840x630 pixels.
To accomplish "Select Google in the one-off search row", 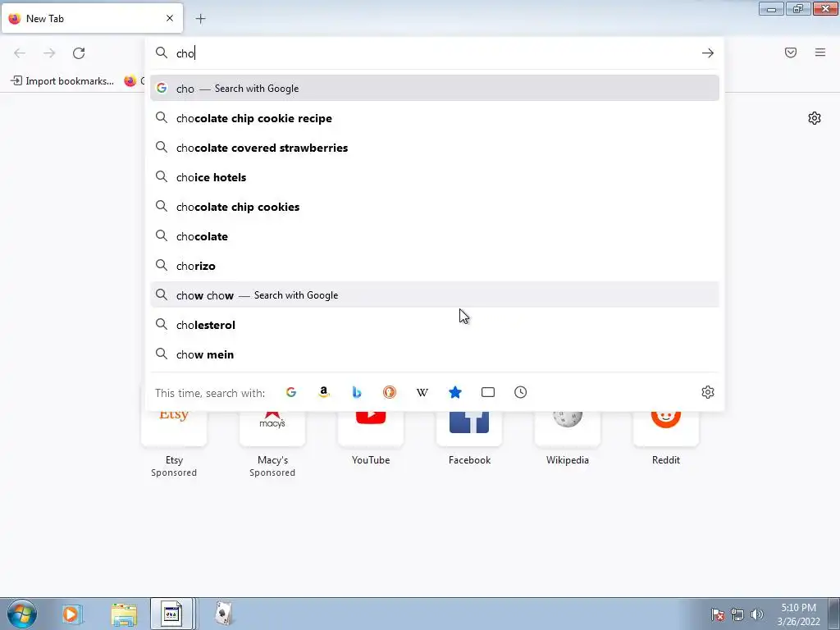I will (x=291, y=392).
